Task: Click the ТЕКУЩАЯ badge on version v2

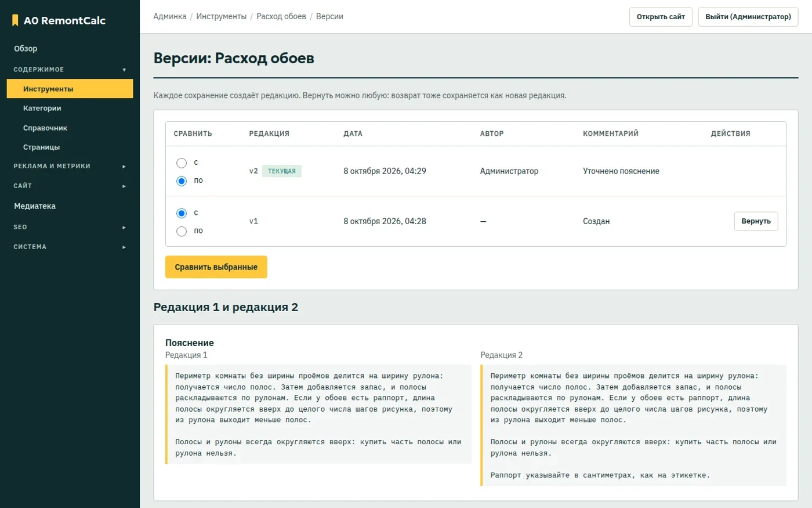Action: (x=282, y=171)
